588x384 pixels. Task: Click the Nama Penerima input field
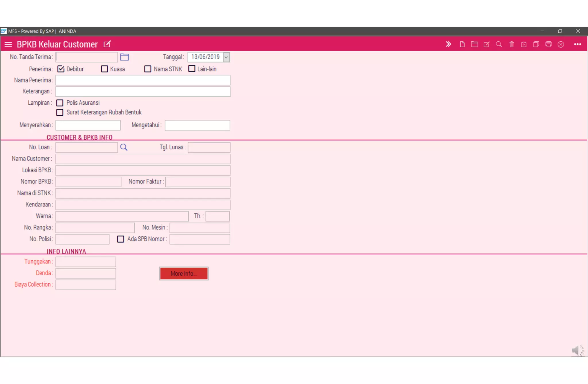click(143, 80)
